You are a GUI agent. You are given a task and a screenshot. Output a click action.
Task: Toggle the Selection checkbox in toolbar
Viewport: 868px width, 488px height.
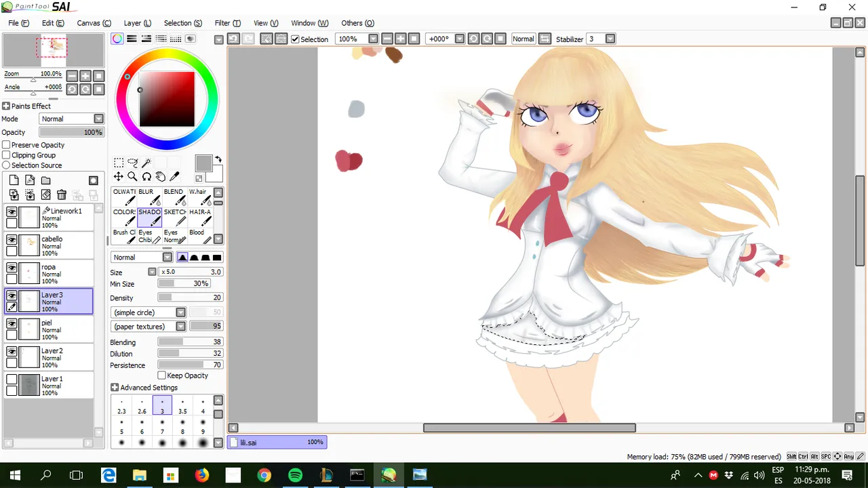pos(295,39)
